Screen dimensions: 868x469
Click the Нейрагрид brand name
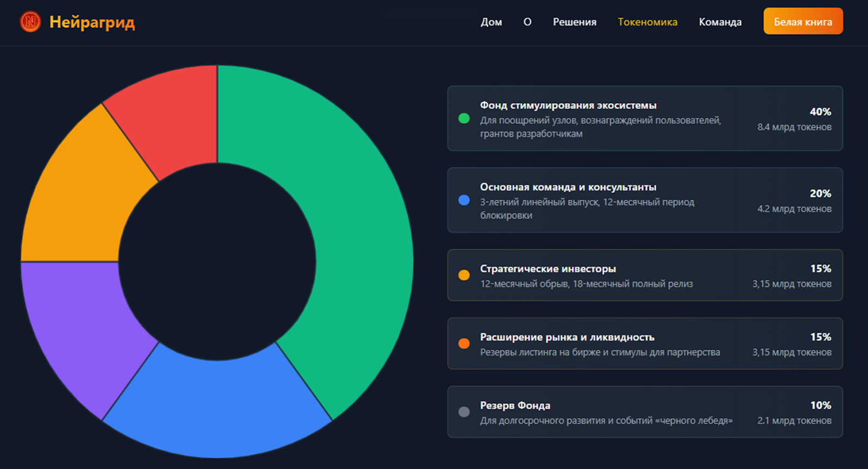pos(92,22)
